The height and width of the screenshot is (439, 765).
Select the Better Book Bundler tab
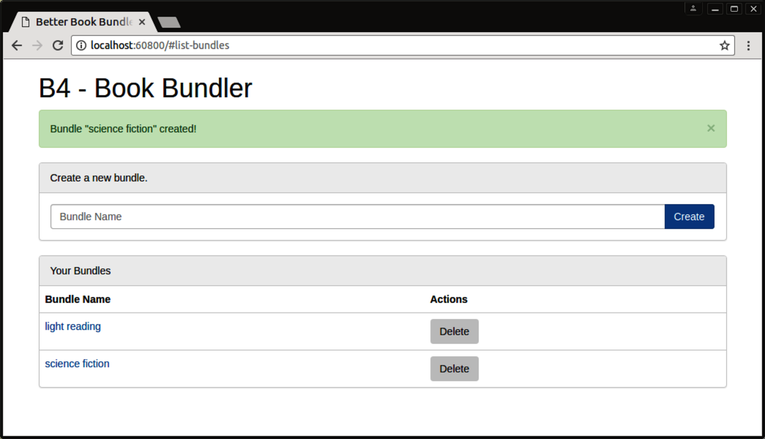(x=83, y=22)
